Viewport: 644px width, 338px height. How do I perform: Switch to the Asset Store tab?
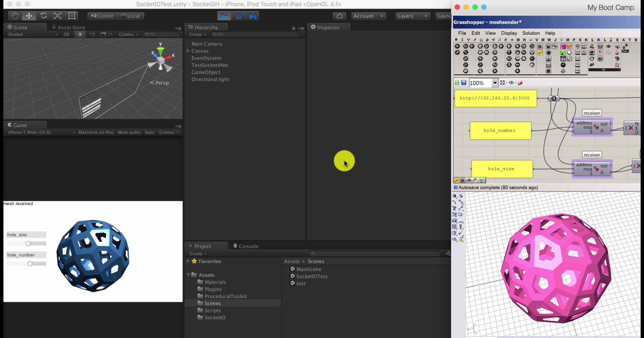[68, 27]
